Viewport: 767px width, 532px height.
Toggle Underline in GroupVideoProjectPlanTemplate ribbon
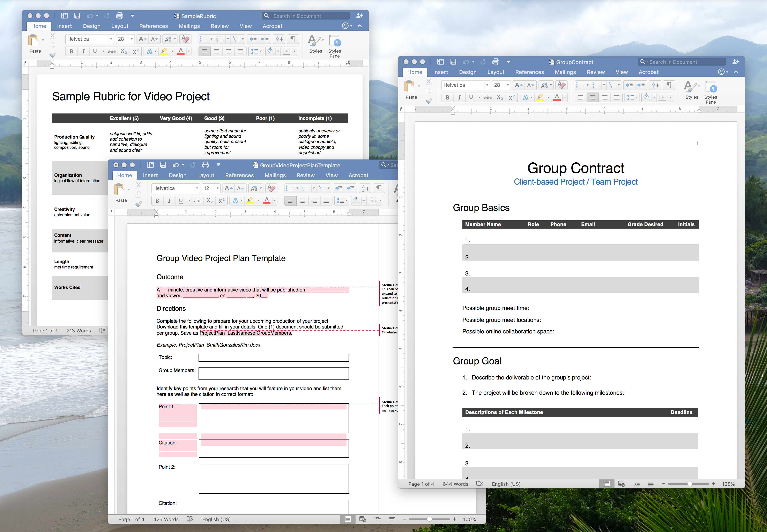(x=181, y=201)
